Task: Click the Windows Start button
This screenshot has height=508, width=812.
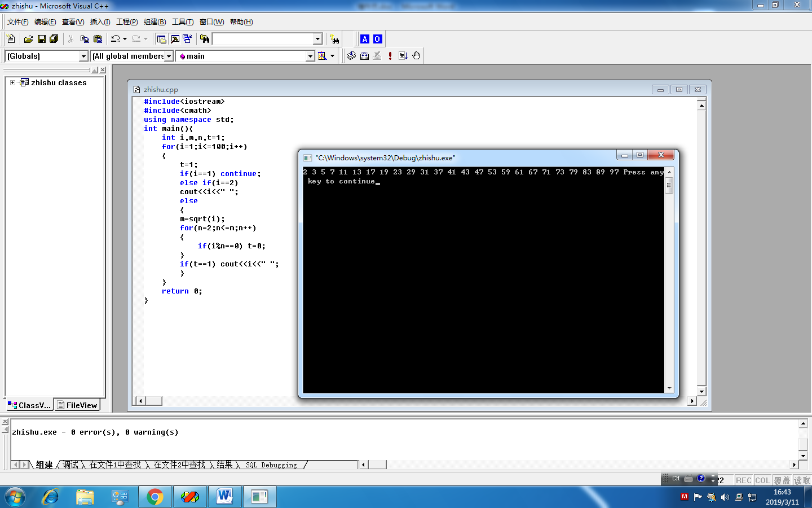Action: tap(15, 497)
